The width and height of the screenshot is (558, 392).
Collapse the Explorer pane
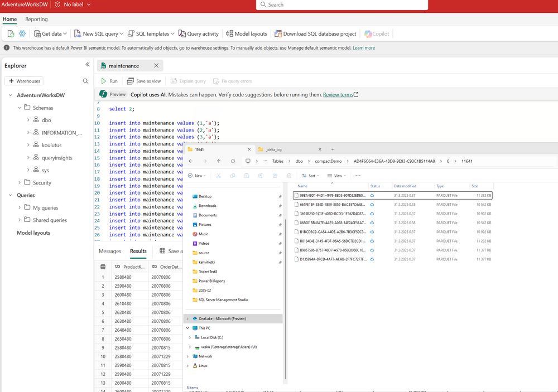[x=88, y=64]
